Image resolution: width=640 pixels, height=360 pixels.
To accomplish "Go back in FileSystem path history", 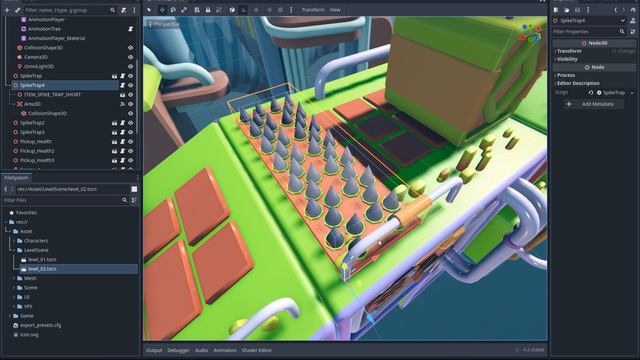I will coord(6,189).
